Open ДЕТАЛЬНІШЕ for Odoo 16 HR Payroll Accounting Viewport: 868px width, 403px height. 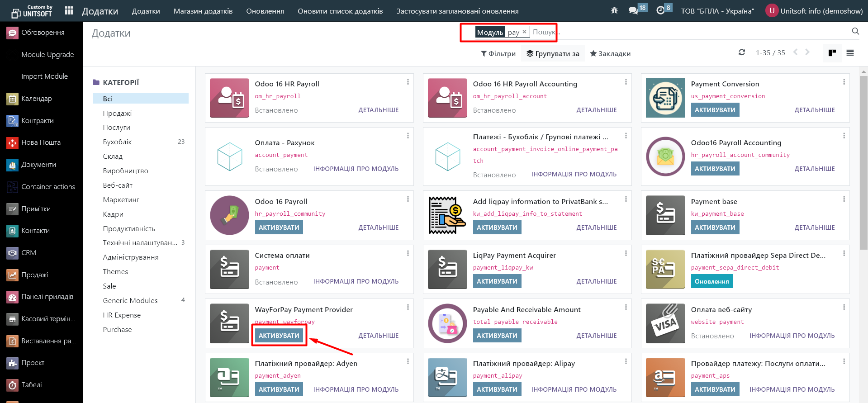click(x=597, y=110)
